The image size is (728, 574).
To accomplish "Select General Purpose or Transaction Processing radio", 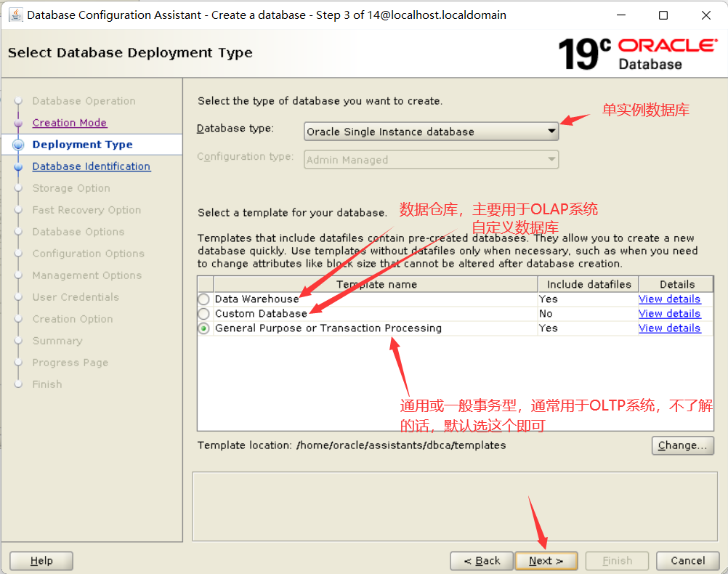I will click(203, 328).
